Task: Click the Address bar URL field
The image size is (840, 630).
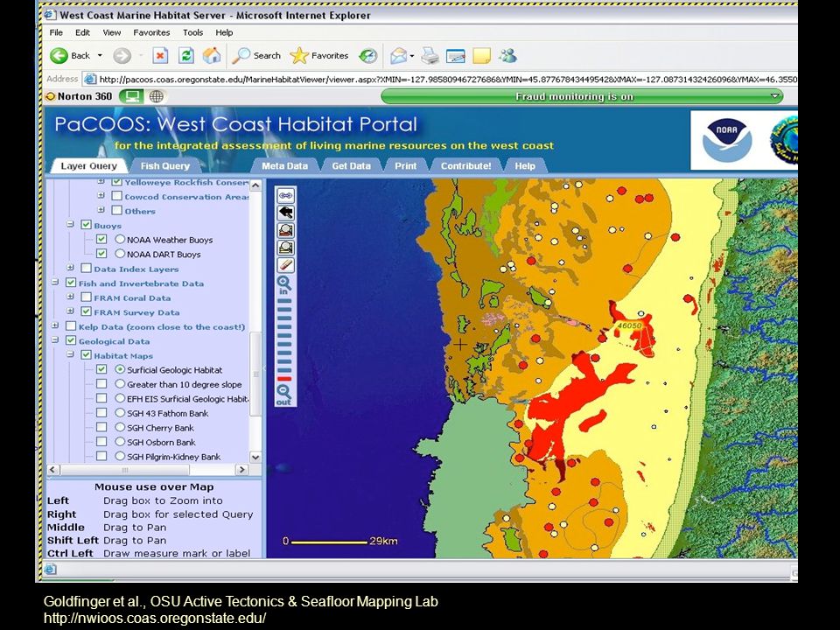Action: pyautogui.click(x=440, y=80)
